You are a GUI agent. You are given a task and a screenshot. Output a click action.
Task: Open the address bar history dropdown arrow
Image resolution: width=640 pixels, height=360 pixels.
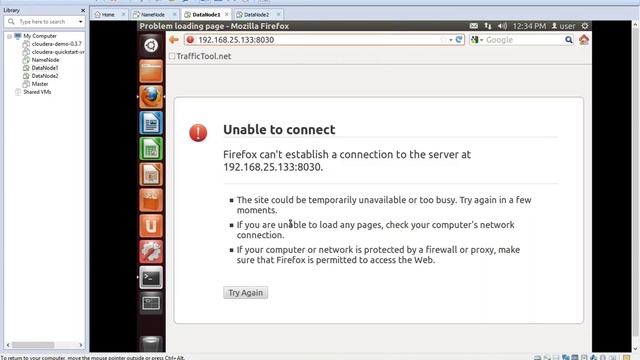[451, 40]
